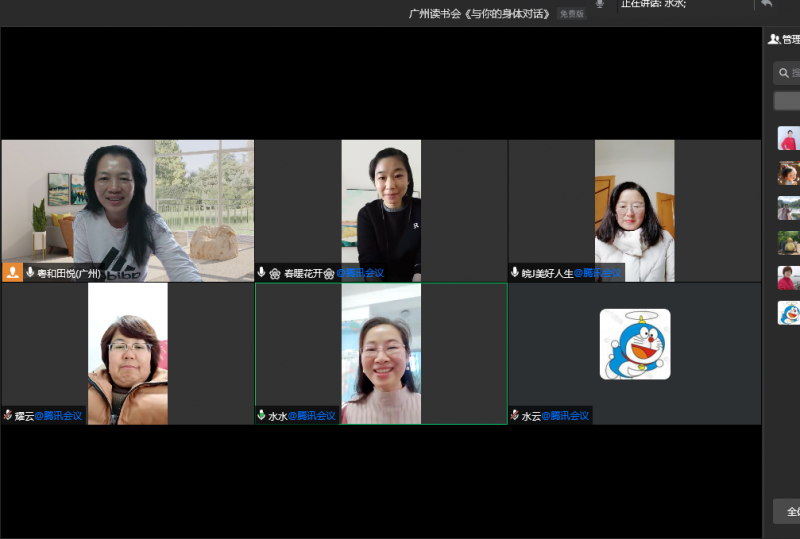Click the 免费版 badge beside meeting title
The height and width of the screenshot is (539, 800).
[571, 14]
